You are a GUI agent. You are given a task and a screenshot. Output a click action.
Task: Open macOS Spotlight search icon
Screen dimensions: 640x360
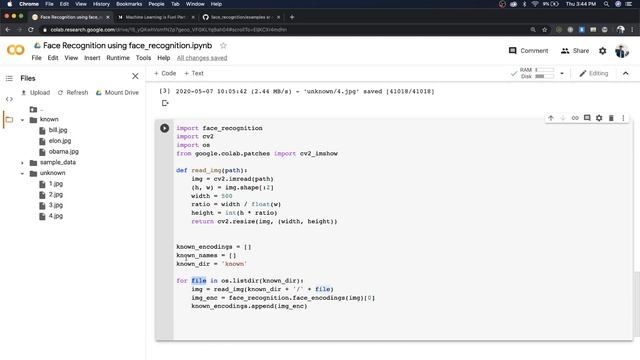(606, 4)
